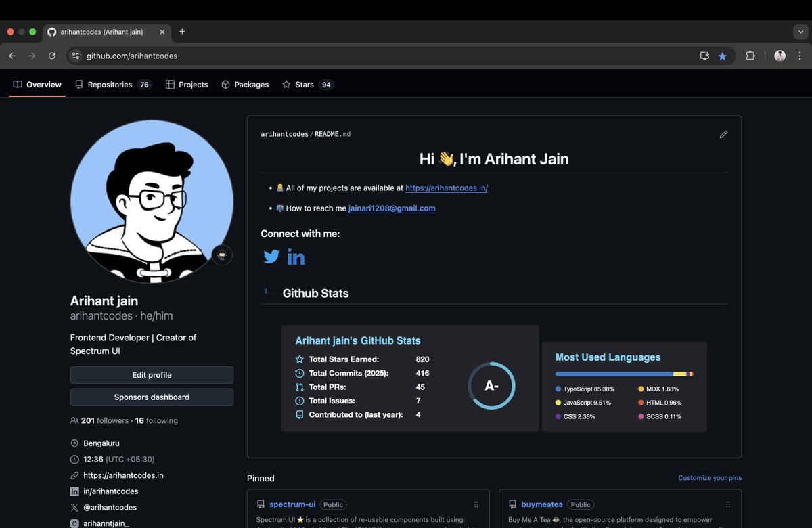Click the drag handle on spectrum-ui card
The width and height of the screenshot is (812, 528).
(476, 504)
